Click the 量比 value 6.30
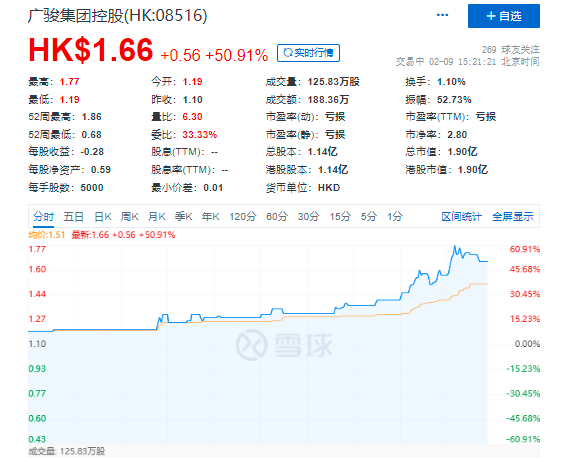 pyautogui.click(x=192, y=117)
